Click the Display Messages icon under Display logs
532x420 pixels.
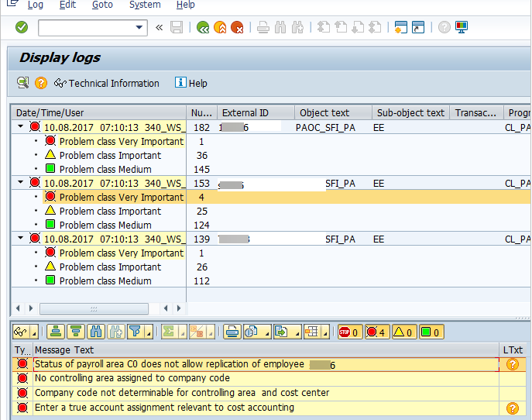[22, 83]
